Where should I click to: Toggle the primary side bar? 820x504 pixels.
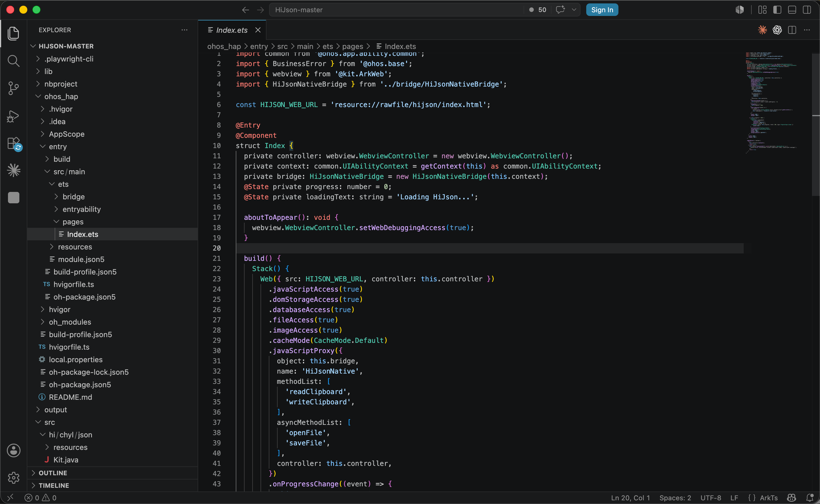(x=777, y=10)
